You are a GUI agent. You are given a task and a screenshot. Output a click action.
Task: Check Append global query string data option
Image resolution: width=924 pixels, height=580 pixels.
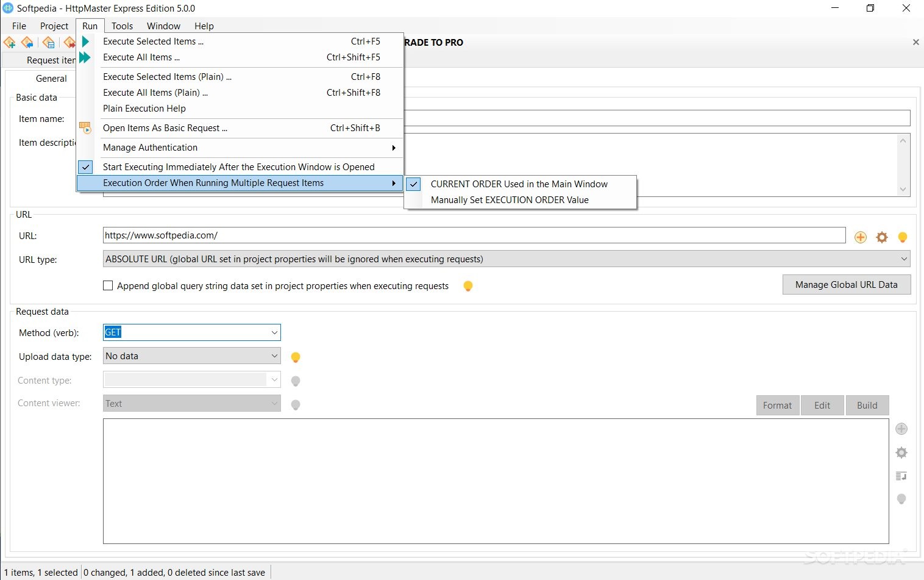click(x=108, y=285)
